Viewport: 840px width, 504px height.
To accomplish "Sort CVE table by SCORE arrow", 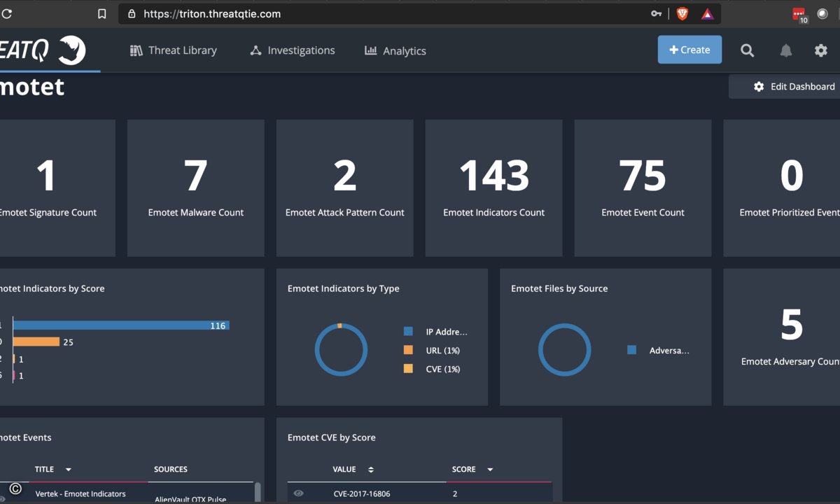I will click(x=490, y=470).
